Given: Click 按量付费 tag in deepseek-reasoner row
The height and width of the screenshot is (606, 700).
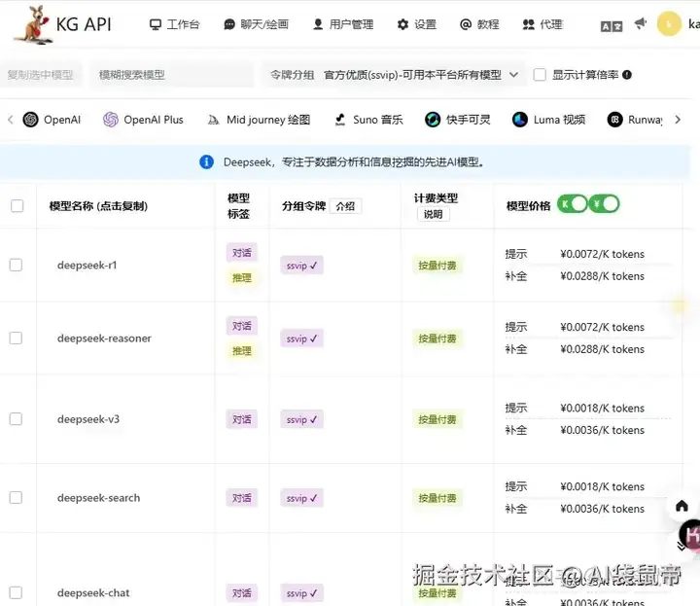Looking at the screenshot, I should (437, 339).
